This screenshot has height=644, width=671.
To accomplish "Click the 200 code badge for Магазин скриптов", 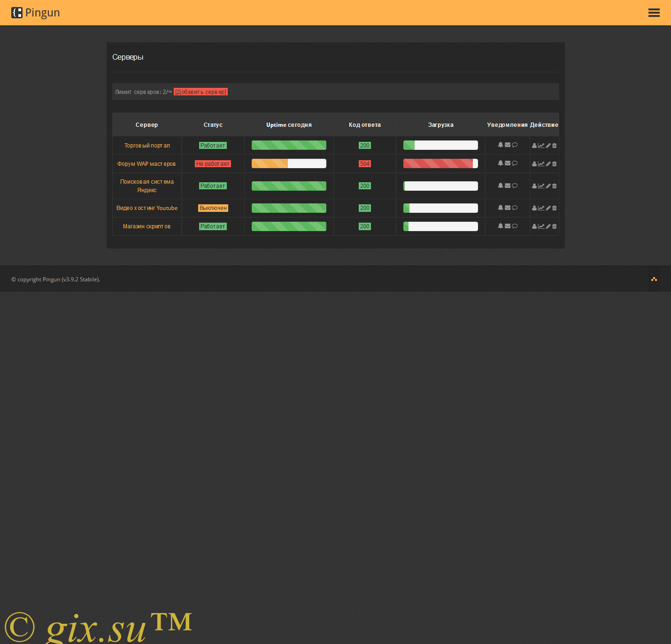I will [x=365, y=226].
